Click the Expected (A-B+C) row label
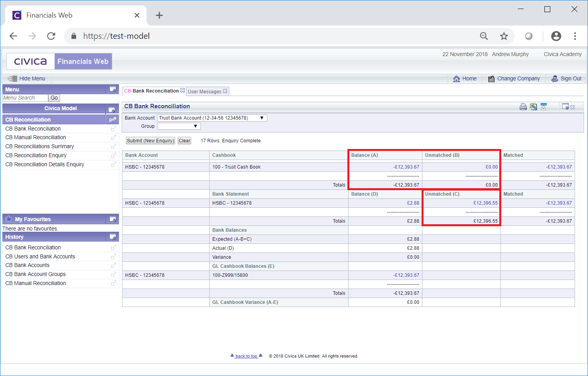Image resolution: width=588 pixels, height=376 pixels. pos(232,239)
